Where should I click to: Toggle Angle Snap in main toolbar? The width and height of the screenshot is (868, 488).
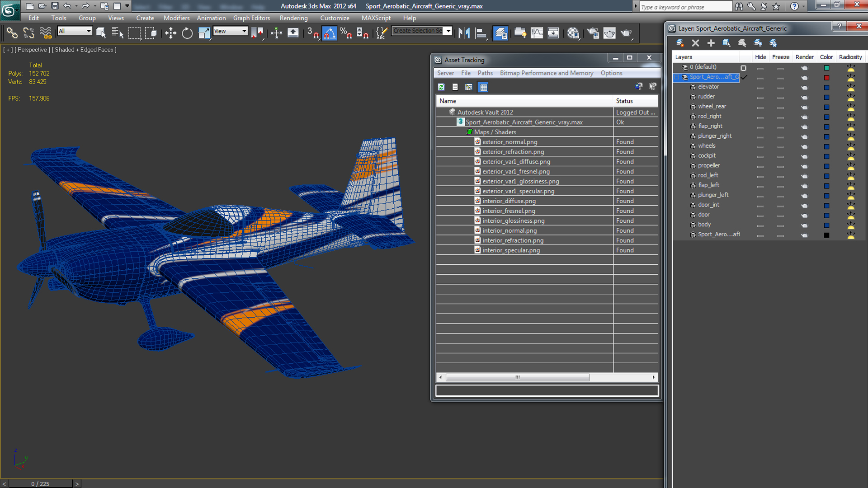pos(330,33)
